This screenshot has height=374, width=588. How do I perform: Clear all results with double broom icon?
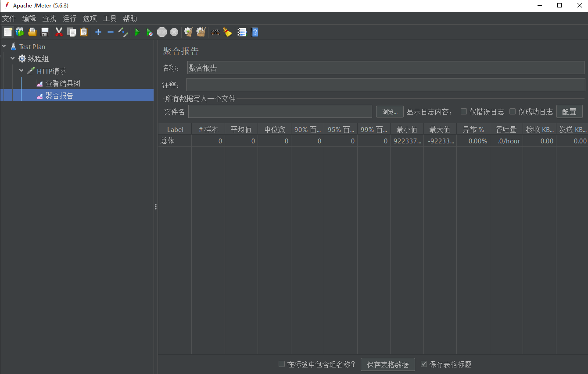coord(201,32)
